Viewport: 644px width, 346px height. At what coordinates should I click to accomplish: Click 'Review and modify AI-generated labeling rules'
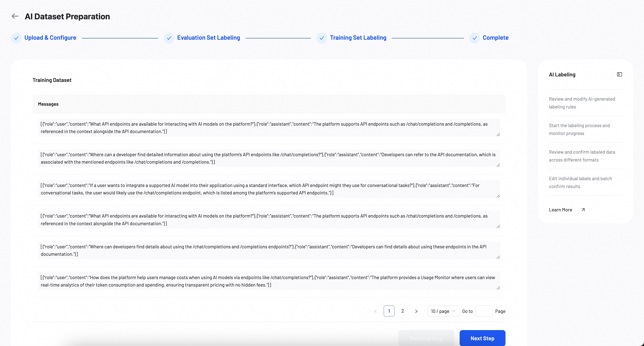tap(582, 103)
